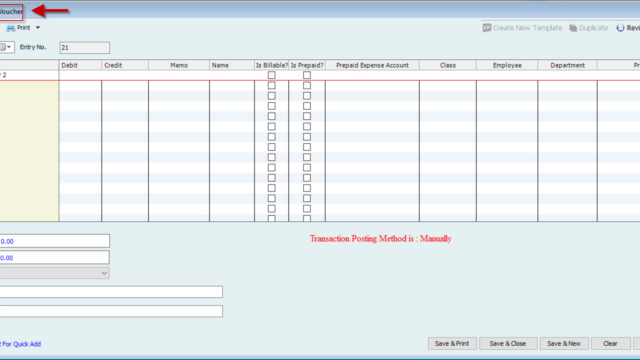Click the upper long text field
The width and height of the screenshot is (640, 360).
pyautogui.click(x=111, y=291)
